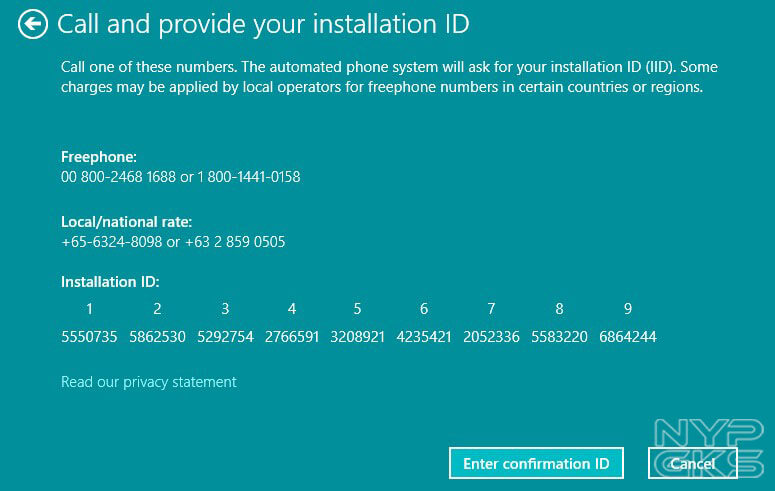
Task: Select local rate number +65-6324-8098
Action: [112, 242]
